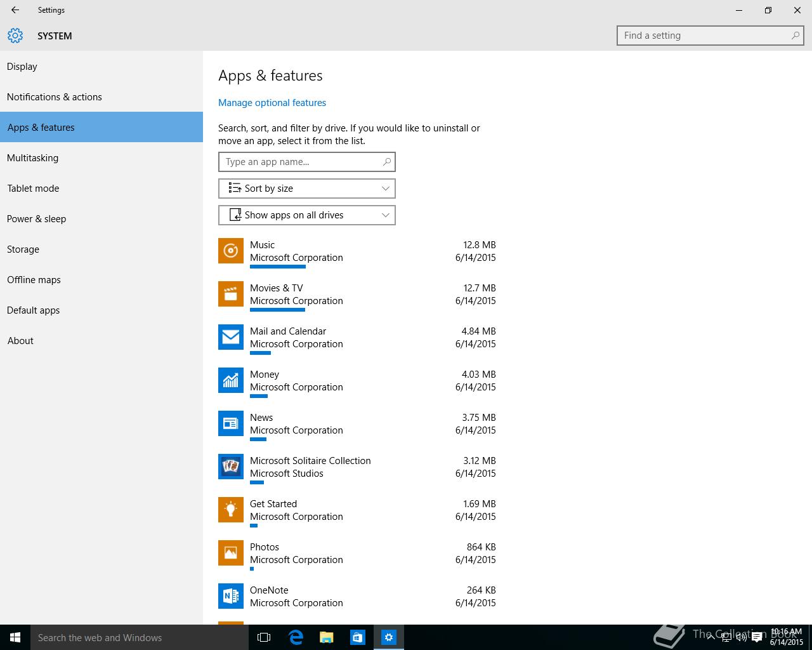
Task: Click the OneNote app icon
Action: pyautogui.click(x=231, y=596)
